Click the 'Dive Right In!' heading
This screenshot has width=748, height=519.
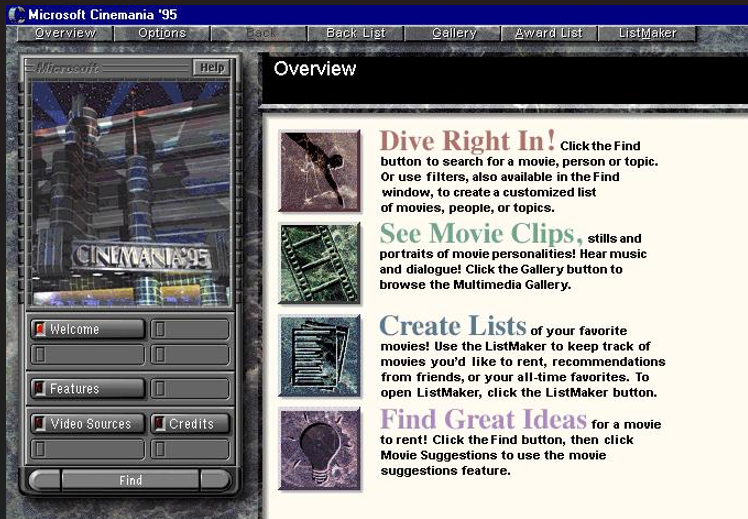tap(468, 141)
